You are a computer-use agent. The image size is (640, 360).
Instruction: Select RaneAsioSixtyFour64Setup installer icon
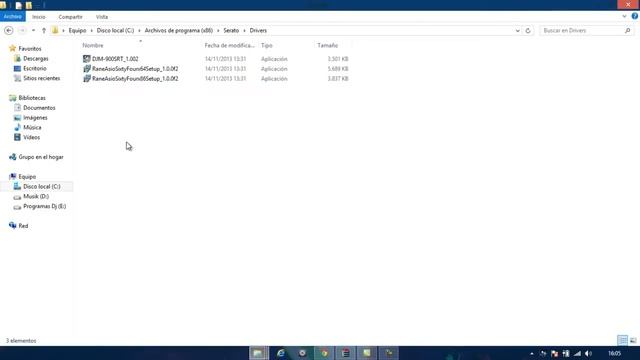point(87,69)
